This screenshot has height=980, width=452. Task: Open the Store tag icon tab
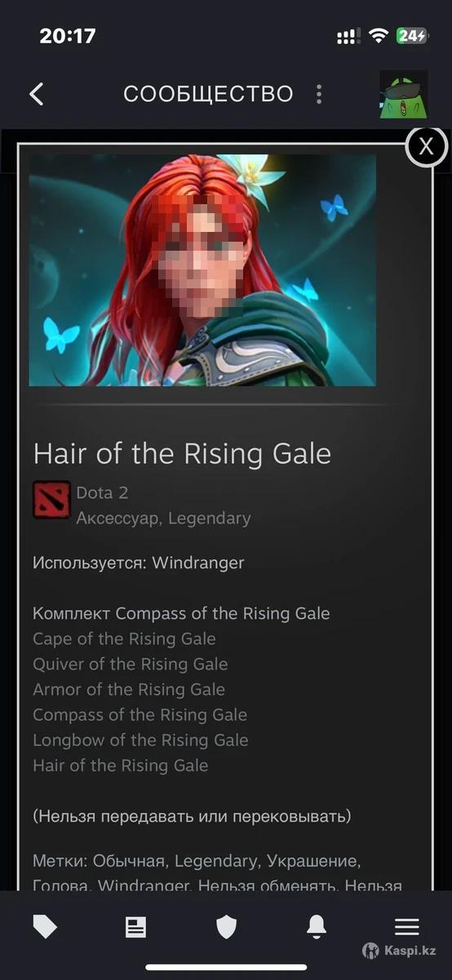(x=45, y=926)
